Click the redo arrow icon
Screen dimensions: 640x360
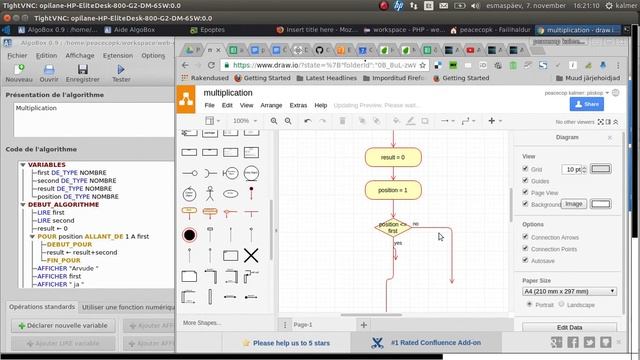point(322,121)
